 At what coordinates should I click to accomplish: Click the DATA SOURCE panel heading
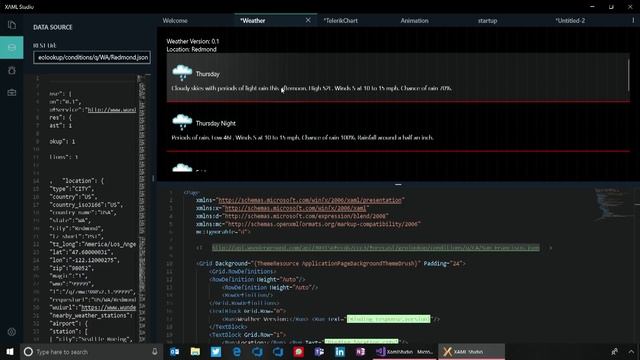(53, 27)
